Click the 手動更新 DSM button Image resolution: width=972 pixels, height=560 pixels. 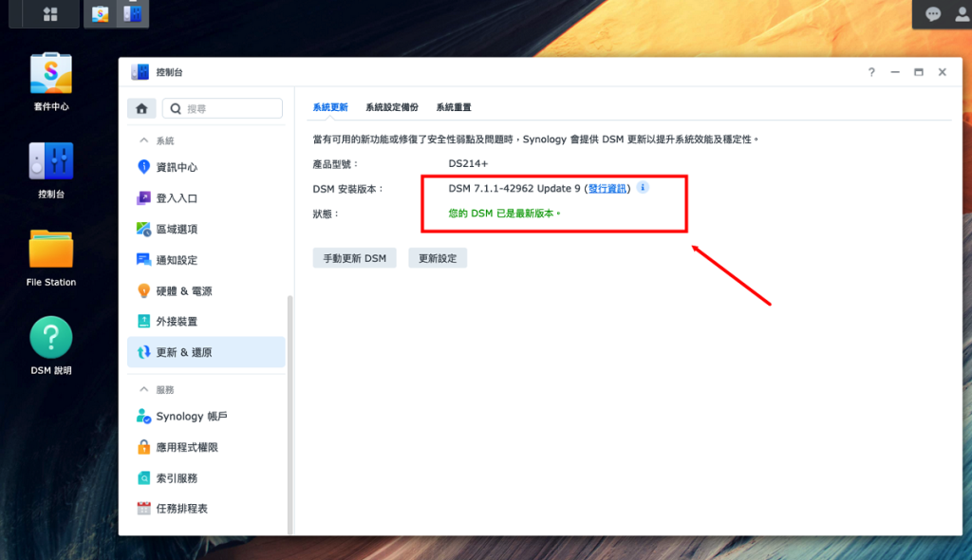pyautogui.click(x=354, y=258)
